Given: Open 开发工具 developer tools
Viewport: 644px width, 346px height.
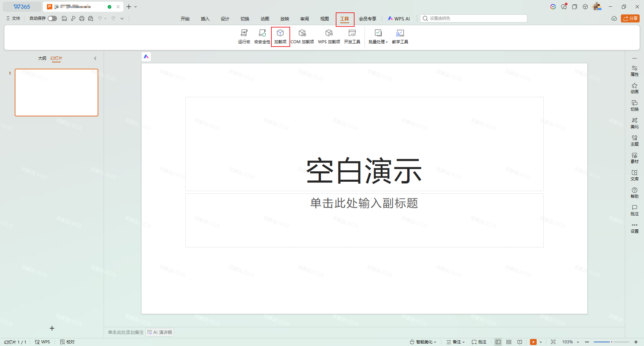Looking at the screenshot, I should pyautogui.click(x=352, y=36).
